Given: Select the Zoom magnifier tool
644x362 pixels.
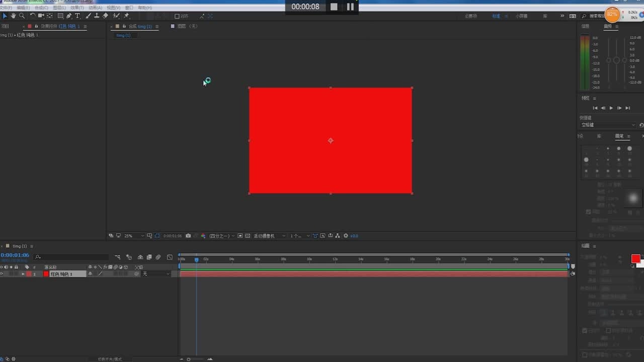Looking at the screenshot, I should coord(22,16).
